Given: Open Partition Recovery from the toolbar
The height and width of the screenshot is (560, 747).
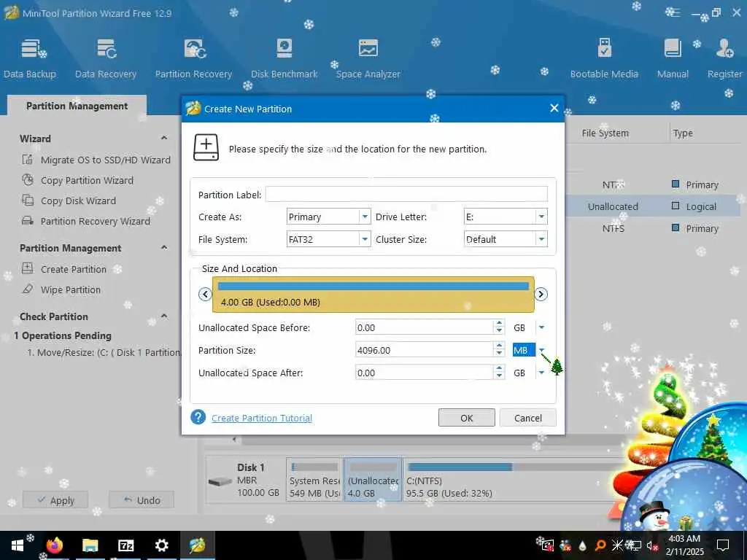Looking at the screenshot, I should (193, 58).
